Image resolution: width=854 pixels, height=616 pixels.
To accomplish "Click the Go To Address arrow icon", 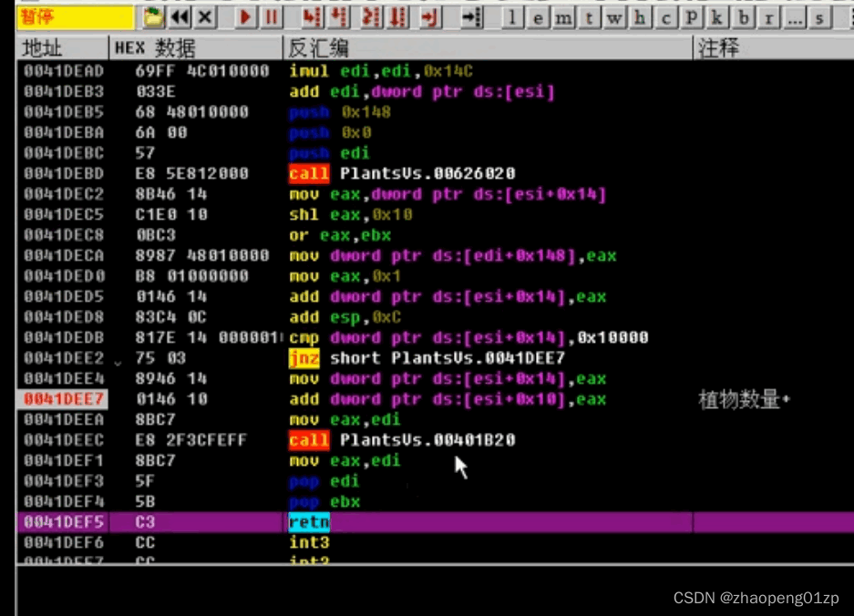I will [x=471, y=17].
